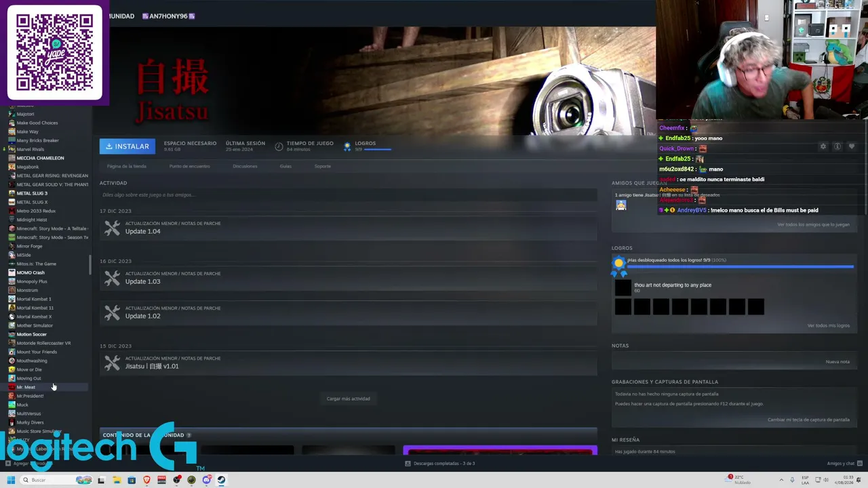Screen dimensions: 868x488
Task: Select Mr. Meat in the library list
Action: tap(26, 387)
